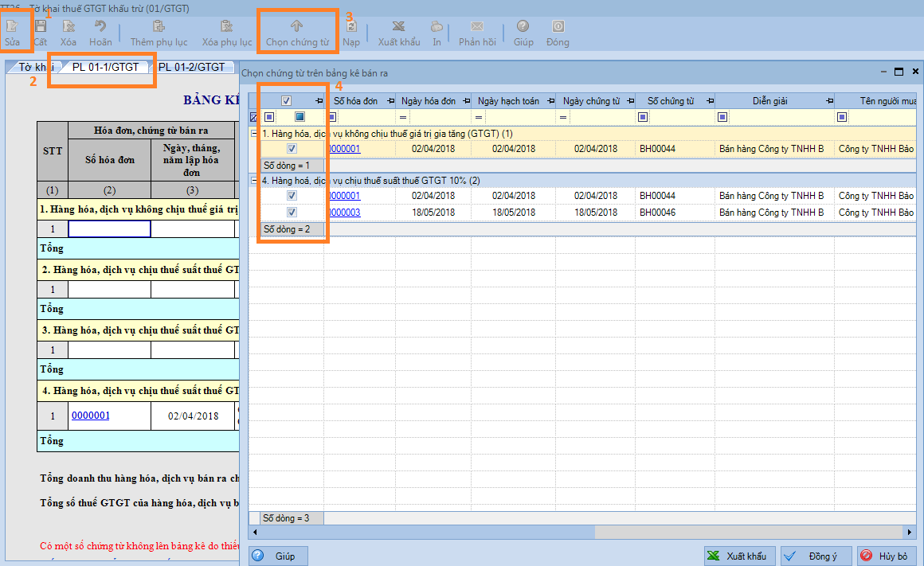Image resolution: width=924 pixels, height=566 pixels.
Task: Open invoice link 0000001 in the voucher dialog's group 1
Action: pos(345,149)
